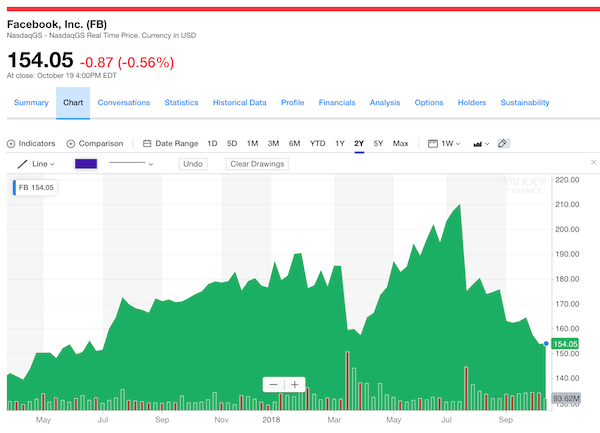Go to the Statistics tab
The height and width of the screenshot is (433, 600).
tap(181, 103)
